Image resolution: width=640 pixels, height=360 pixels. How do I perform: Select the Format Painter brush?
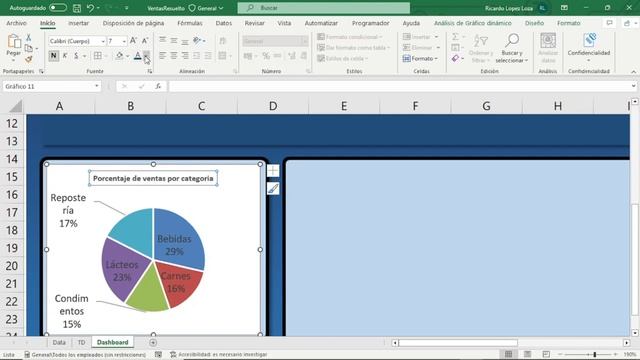[29, 59]
